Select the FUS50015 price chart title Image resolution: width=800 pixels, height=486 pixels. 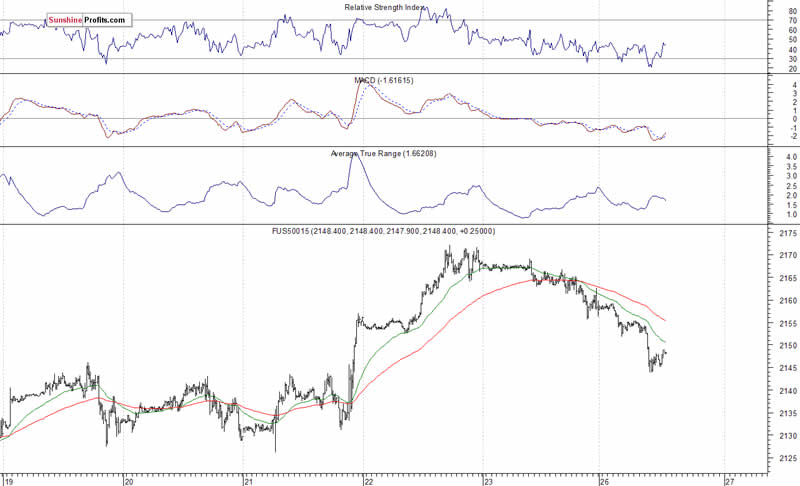point(383,231)
